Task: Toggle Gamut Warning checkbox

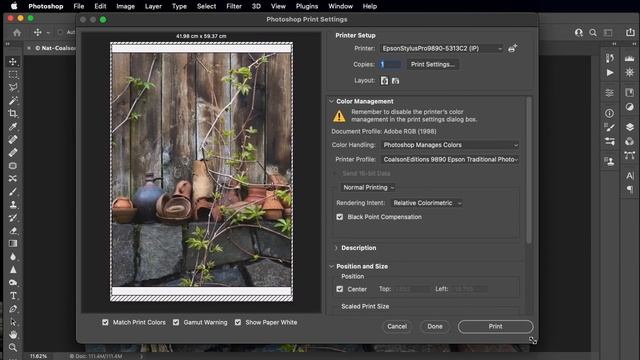Action: 176,322
